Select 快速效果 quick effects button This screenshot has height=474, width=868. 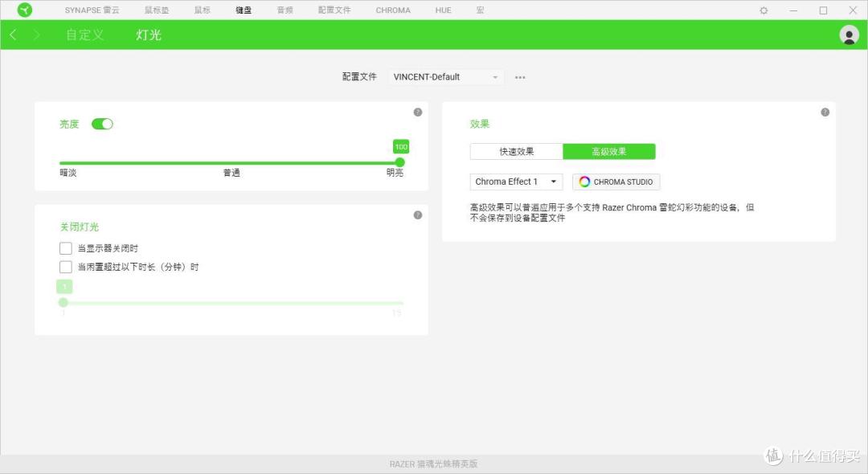click(517, 152)
